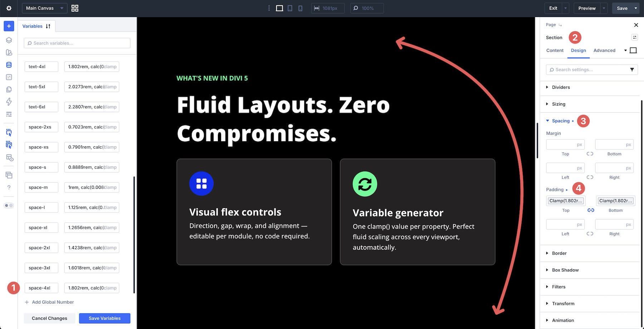Click the Save button in top bar
Viewport: 644px width, 329px height.
(622, 8)
